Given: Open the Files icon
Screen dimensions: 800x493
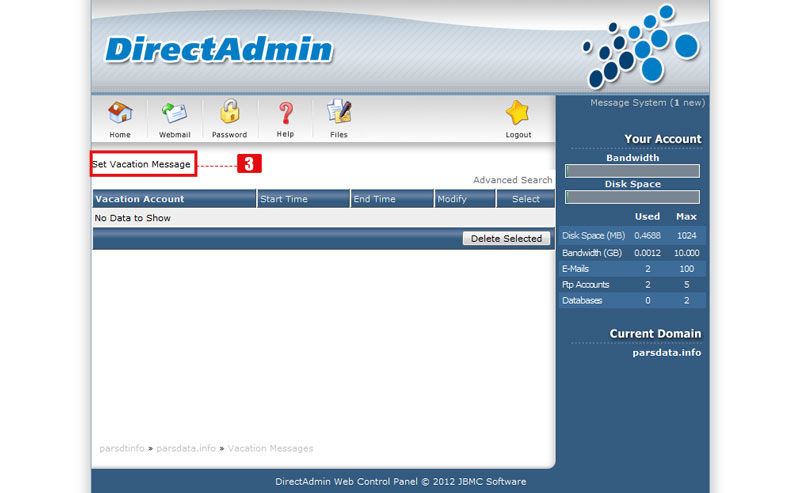Looking at the screenshot, I should click(339, 112).
